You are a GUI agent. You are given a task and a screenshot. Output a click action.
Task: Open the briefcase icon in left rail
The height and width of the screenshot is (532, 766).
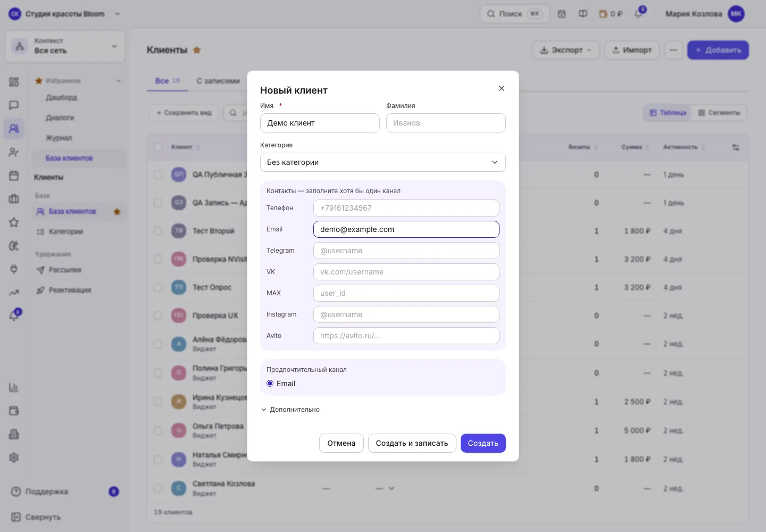click(x=14, y=199)
